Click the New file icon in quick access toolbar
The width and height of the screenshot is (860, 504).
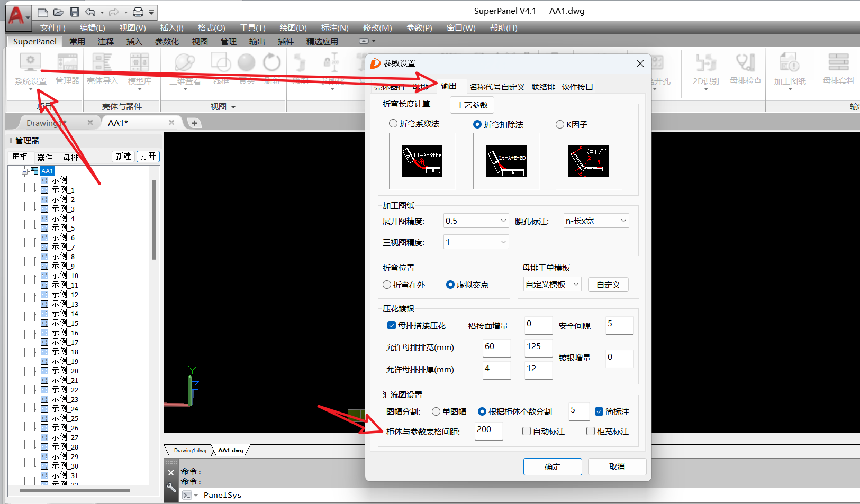point(43,12)
